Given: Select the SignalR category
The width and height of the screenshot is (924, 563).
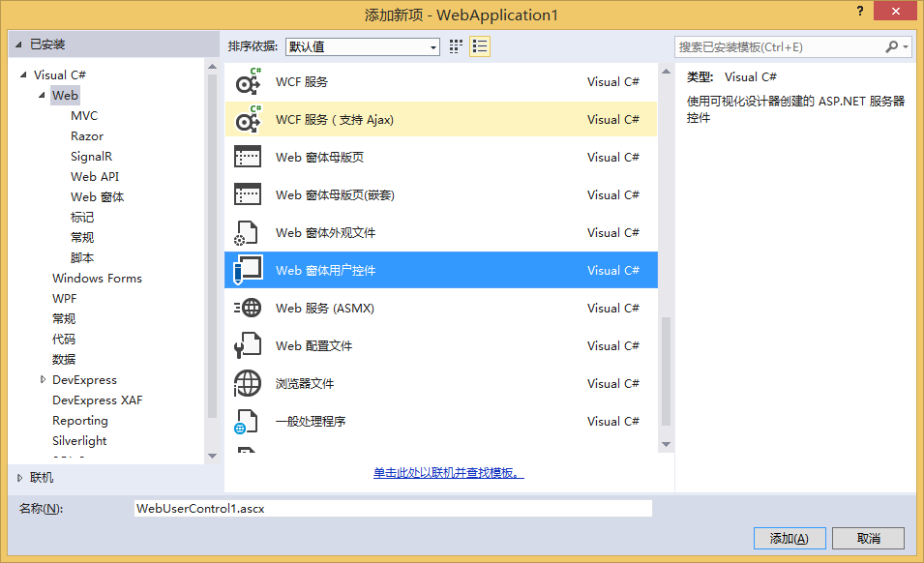Looking at the screenshot, I should pyautogui.click(x=91, y=156).
